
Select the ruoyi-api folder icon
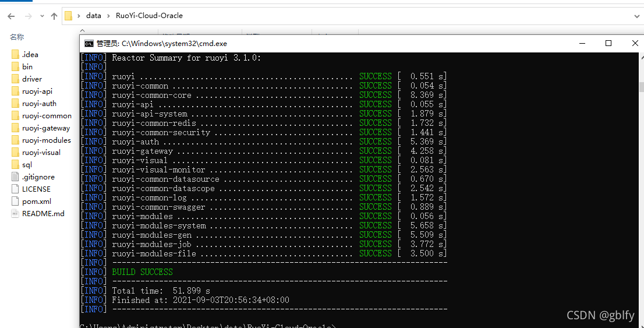coord(15,91)
